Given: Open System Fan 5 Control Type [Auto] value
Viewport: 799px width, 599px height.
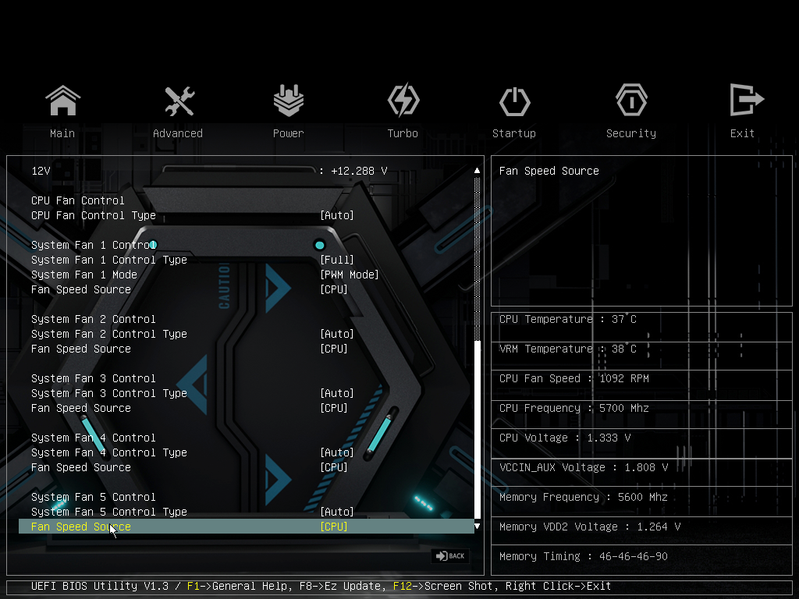Looking at the screenshot, I should coord(337,512).
